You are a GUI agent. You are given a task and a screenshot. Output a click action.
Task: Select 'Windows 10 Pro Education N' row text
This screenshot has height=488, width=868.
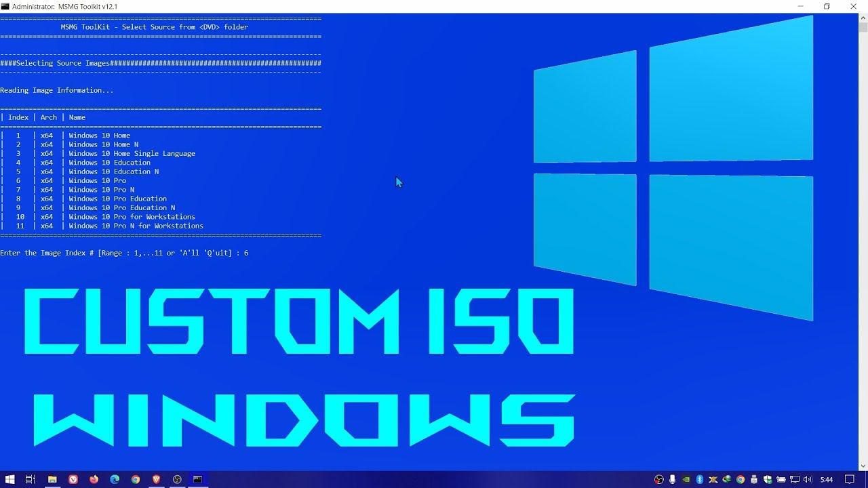point(122,207)
